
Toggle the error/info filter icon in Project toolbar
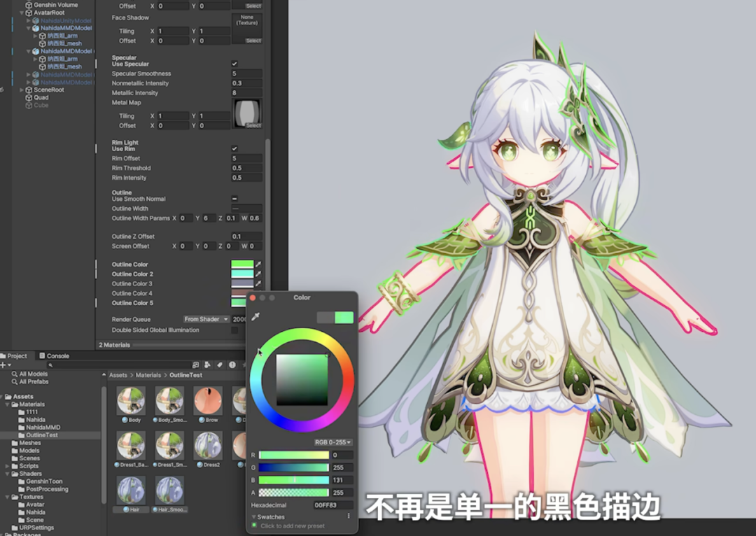point(232,365)
